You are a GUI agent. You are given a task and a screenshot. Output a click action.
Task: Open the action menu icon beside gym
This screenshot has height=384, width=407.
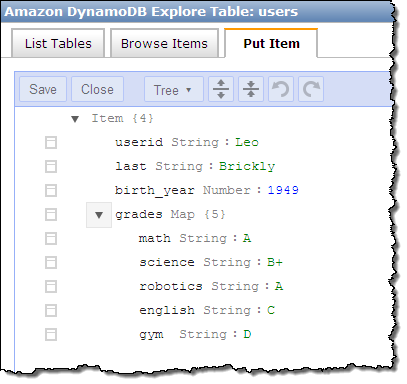(51, 334)
